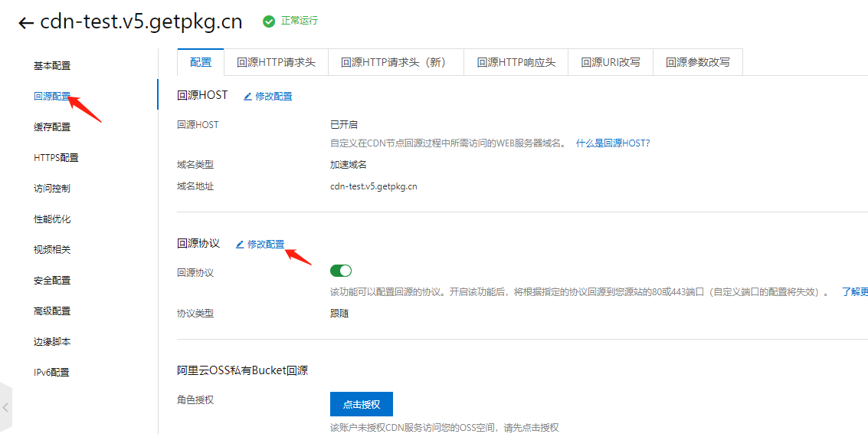Click the 自定义在CDN节点回源 description text

448,143
